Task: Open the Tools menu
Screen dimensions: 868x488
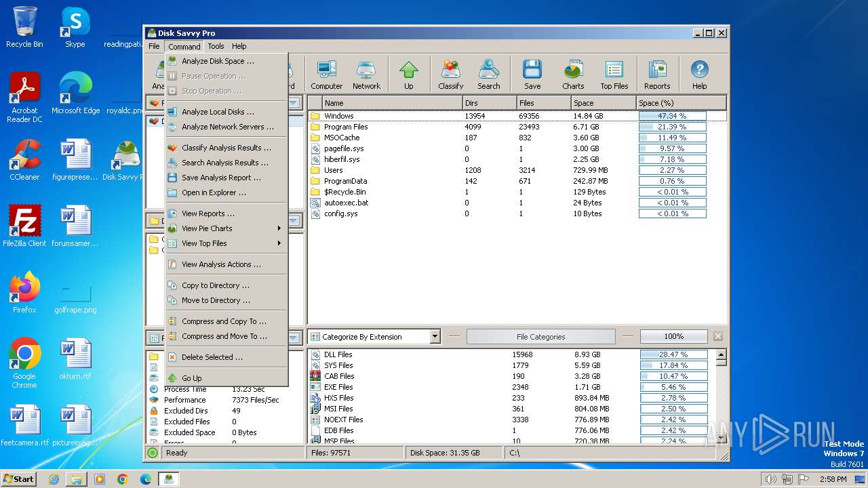Action: 216,46
